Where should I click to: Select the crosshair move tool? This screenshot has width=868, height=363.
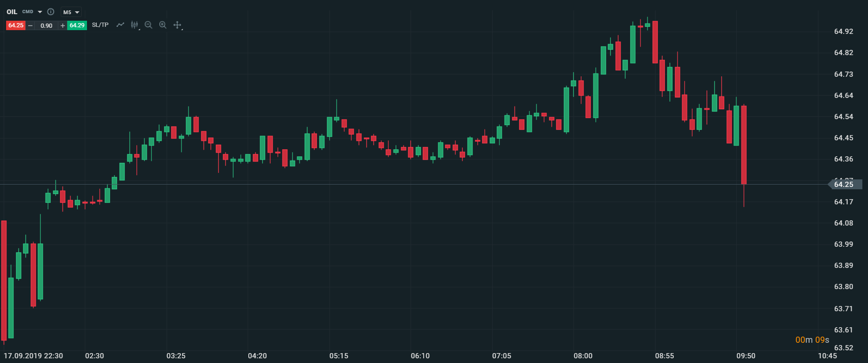point(177,25)
